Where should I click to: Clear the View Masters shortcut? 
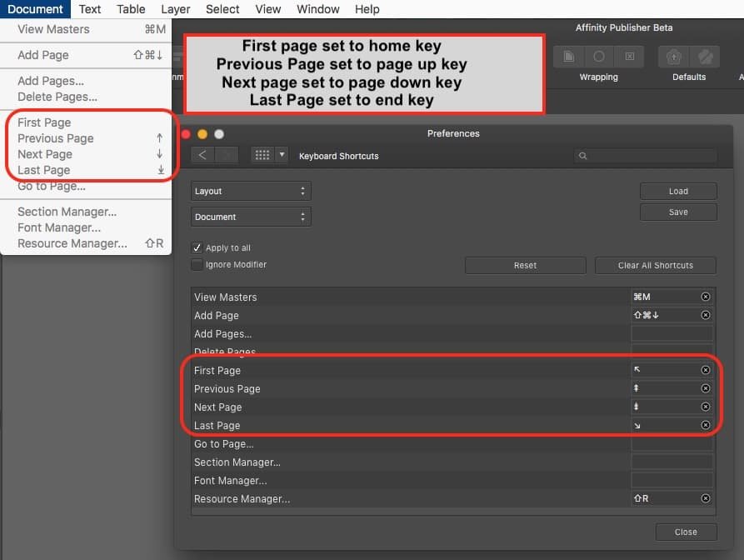tap(706, 297)
